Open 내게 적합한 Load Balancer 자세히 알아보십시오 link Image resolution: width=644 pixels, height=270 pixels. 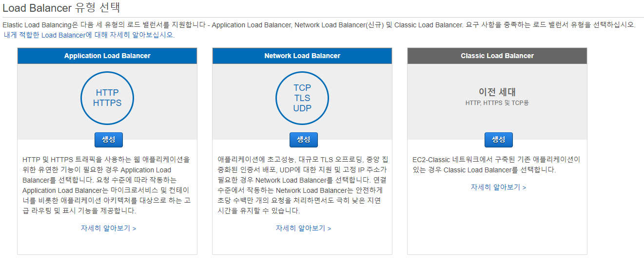point(89,35)
